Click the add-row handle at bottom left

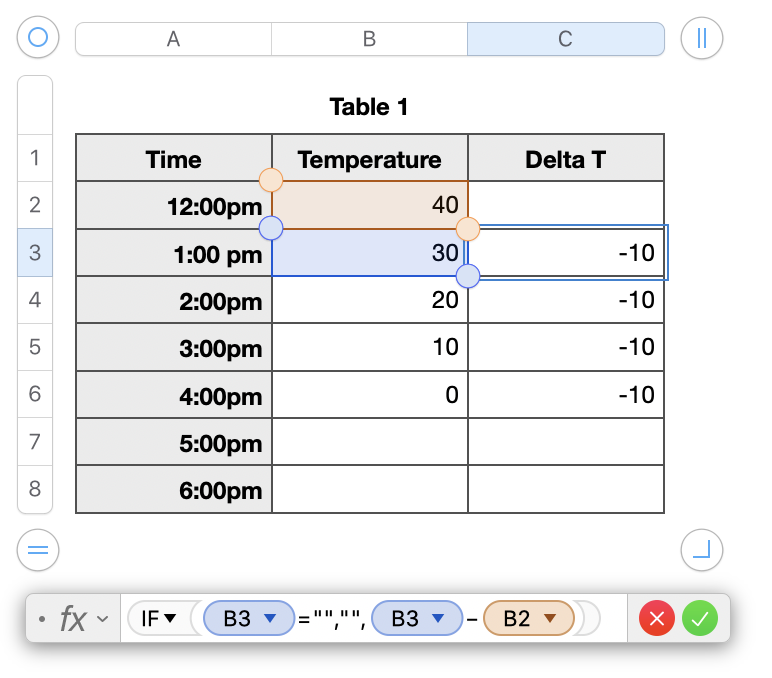pos(38,549)
